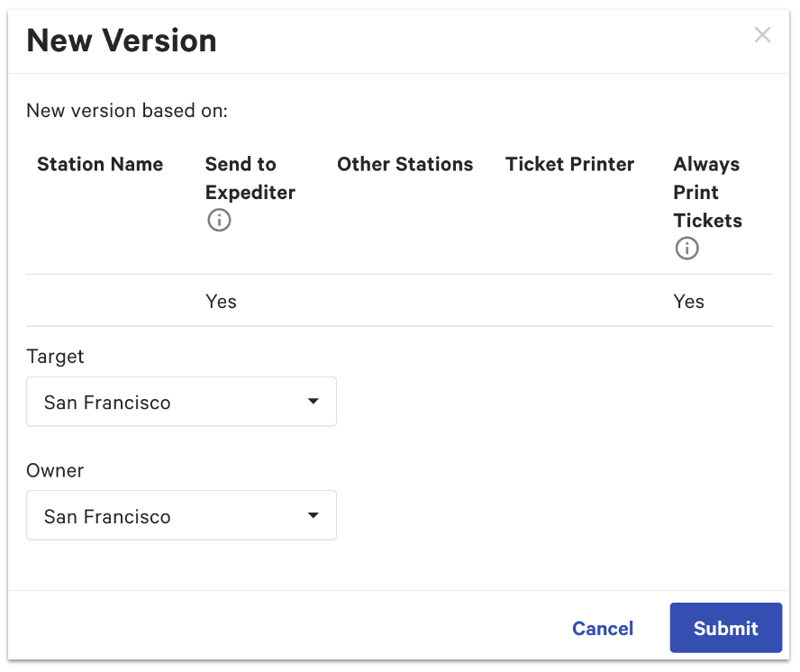Change Target from San Francisco
800x672 pixels.
180,402
